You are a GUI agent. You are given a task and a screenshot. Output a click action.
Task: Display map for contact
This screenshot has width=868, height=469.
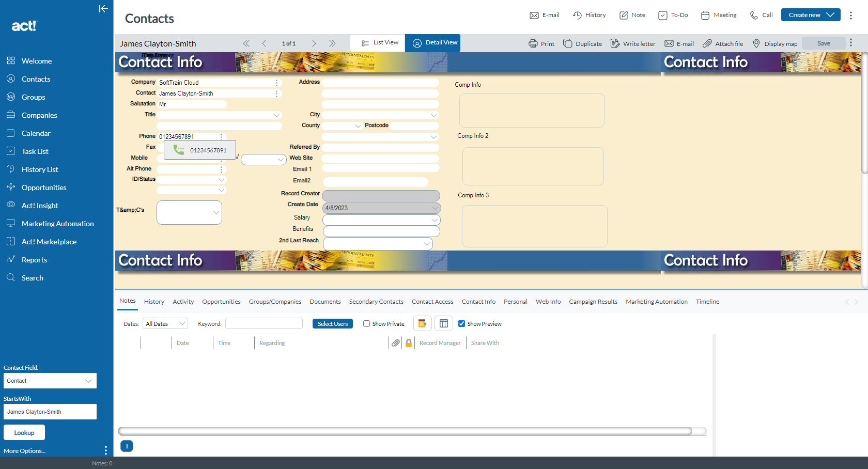click(x=775, y=44)
